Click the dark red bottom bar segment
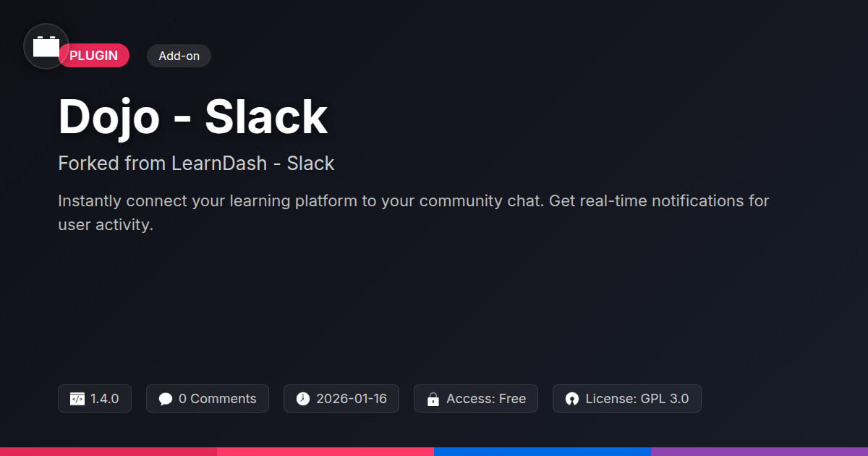 (109, 451)
